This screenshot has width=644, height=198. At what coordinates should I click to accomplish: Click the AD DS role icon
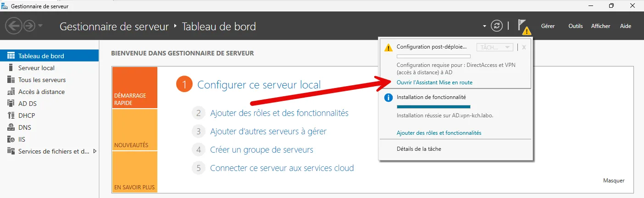(x=11, y=104)
